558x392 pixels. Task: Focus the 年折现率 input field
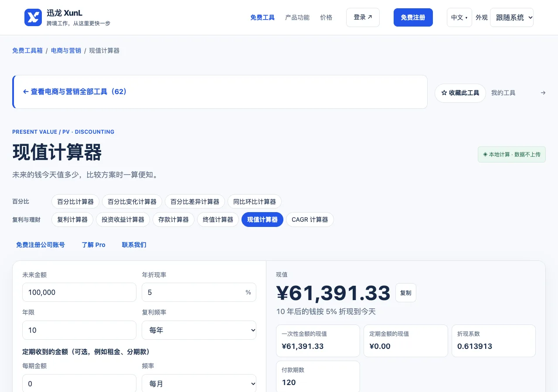coord(199,292)
